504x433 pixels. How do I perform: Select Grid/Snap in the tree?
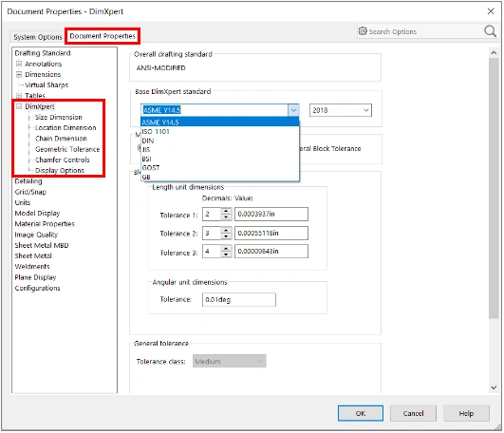(x=30, y=192)
